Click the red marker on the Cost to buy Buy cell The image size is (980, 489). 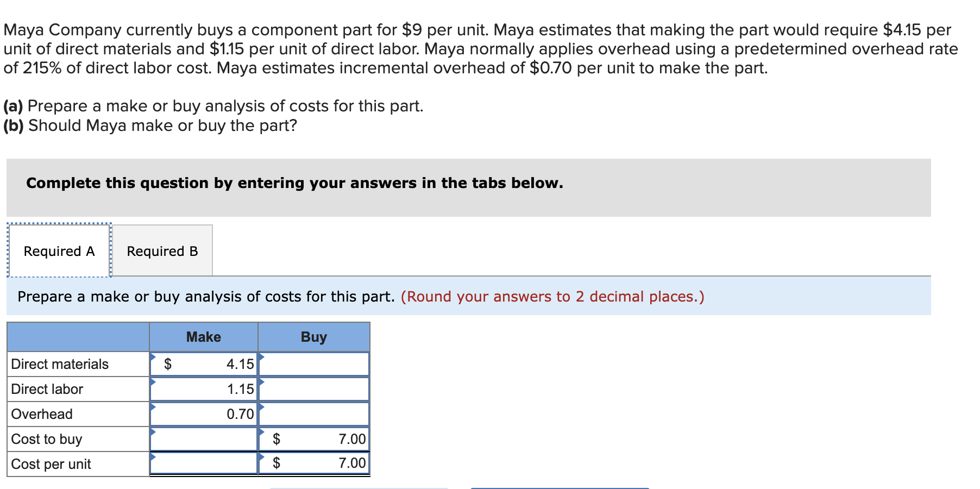pos(261,433)
